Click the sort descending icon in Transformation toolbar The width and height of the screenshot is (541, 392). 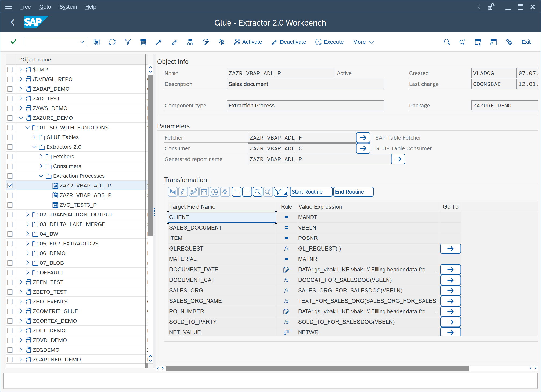[x=247, y=192]
